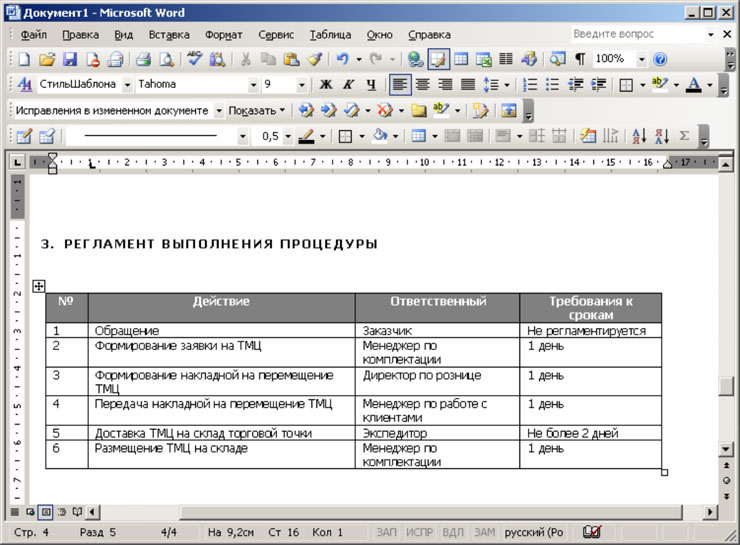The height and width of the screenshot is (545, 740).
Task: Show formatting marks with the pilcrow icon
Action: (579, 60)
